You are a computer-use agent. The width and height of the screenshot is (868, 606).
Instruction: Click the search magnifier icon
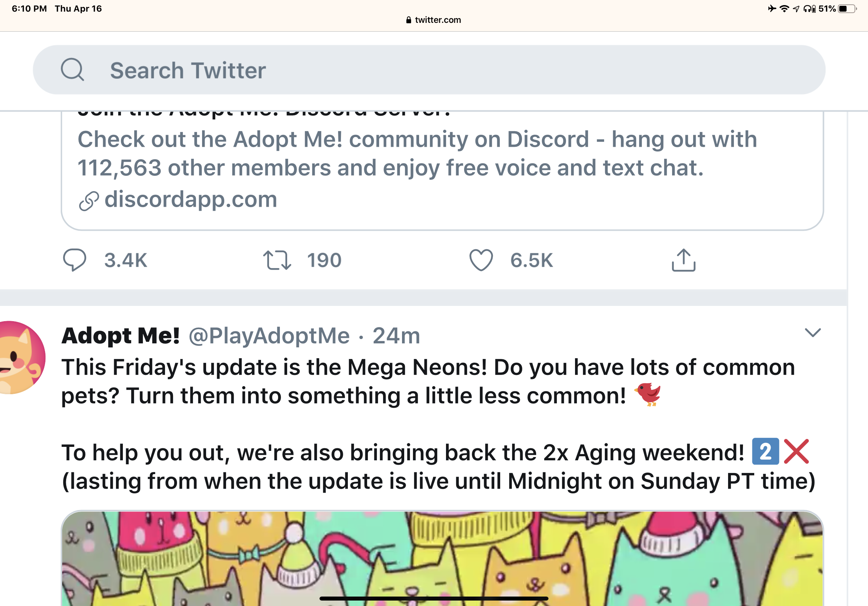pos(72,70)
